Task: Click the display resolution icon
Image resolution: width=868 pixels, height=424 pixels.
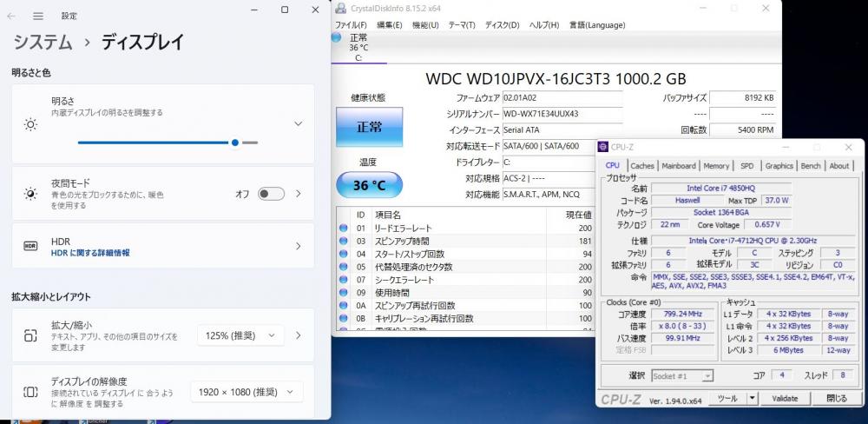Action: coord(30,392)
